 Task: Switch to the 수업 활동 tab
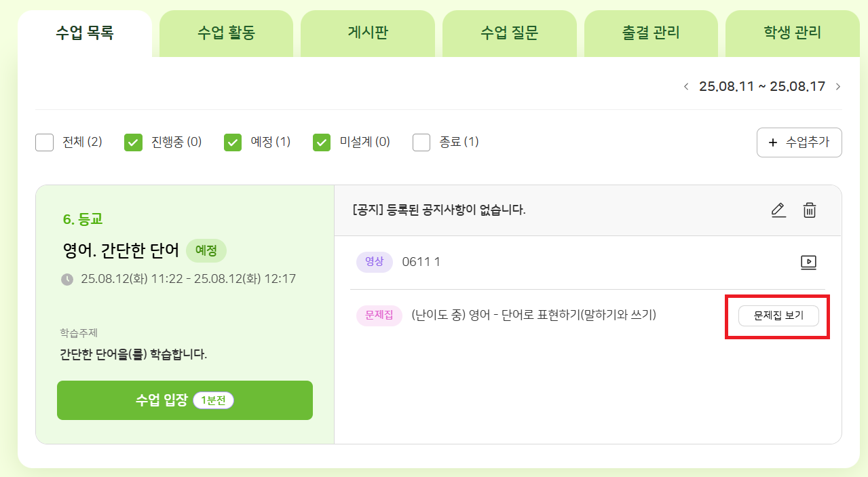tap(226, 33)
